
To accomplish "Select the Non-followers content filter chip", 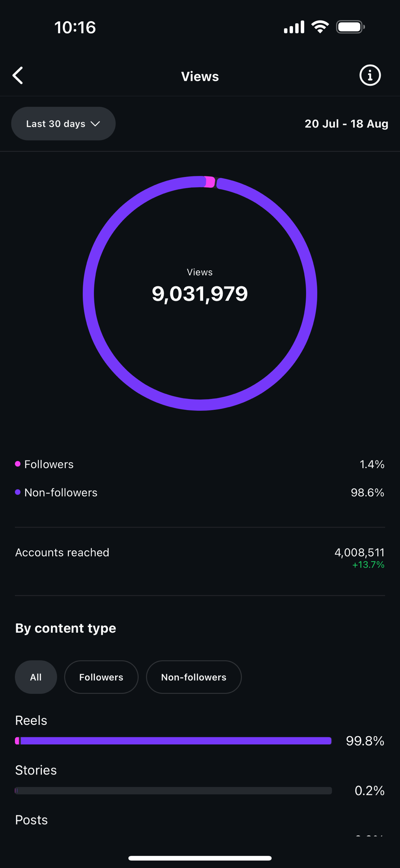I will click(x=194, y=677).
